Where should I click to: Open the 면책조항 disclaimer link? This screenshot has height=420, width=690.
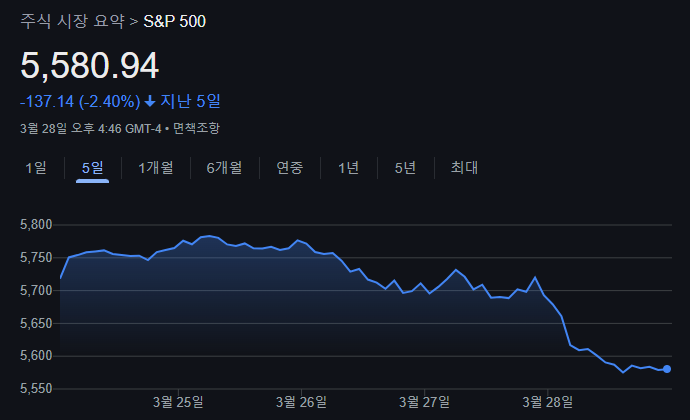tap(196, 129)
